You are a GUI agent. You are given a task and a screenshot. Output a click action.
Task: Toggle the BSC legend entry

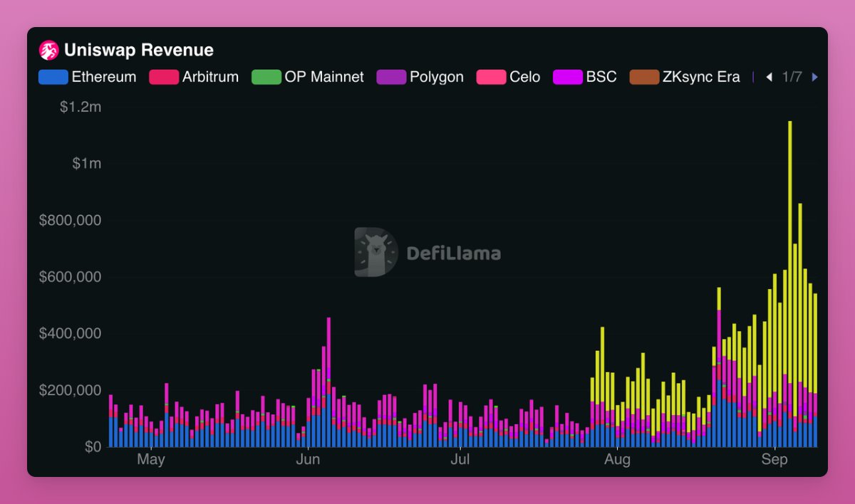tap(585, 77)
